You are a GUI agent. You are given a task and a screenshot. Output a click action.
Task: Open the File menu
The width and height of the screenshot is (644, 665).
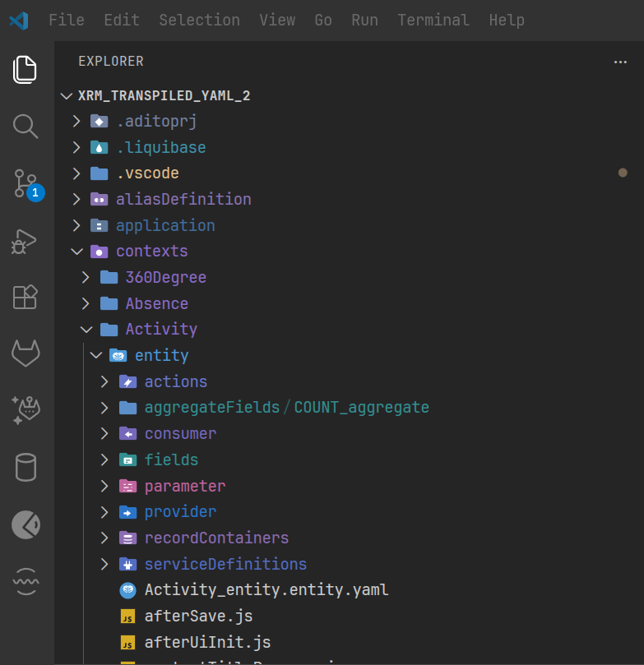coord(67,21)
